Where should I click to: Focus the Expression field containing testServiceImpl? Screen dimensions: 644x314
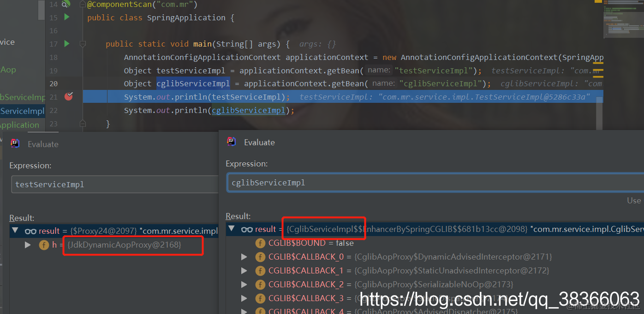(114, 184)
